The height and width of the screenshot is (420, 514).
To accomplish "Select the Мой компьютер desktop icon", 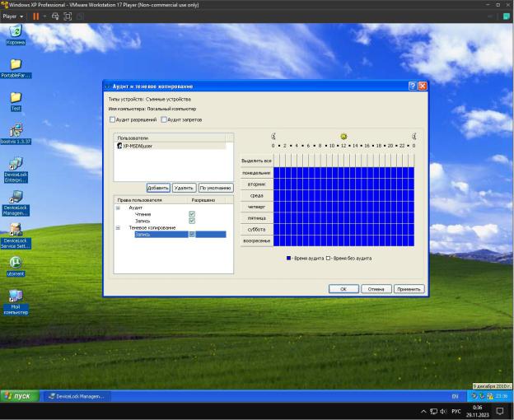I will 16,302.
